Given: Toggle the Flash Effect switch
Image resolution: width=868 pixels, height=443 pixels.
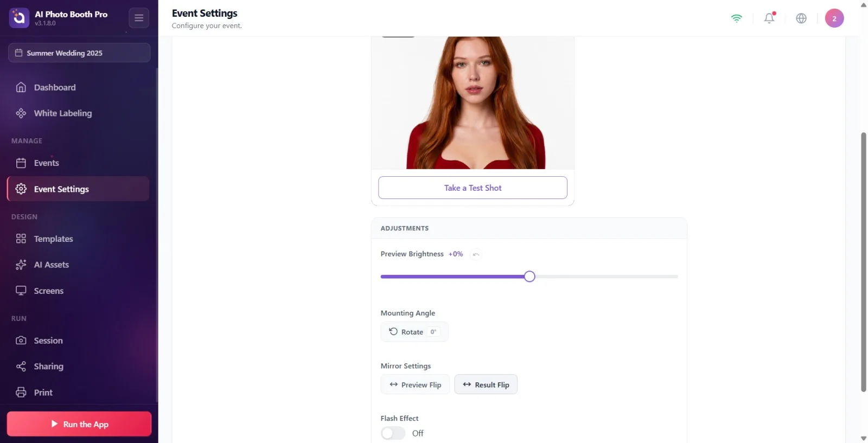Looking at the screenshot, I should pos(393,433).
